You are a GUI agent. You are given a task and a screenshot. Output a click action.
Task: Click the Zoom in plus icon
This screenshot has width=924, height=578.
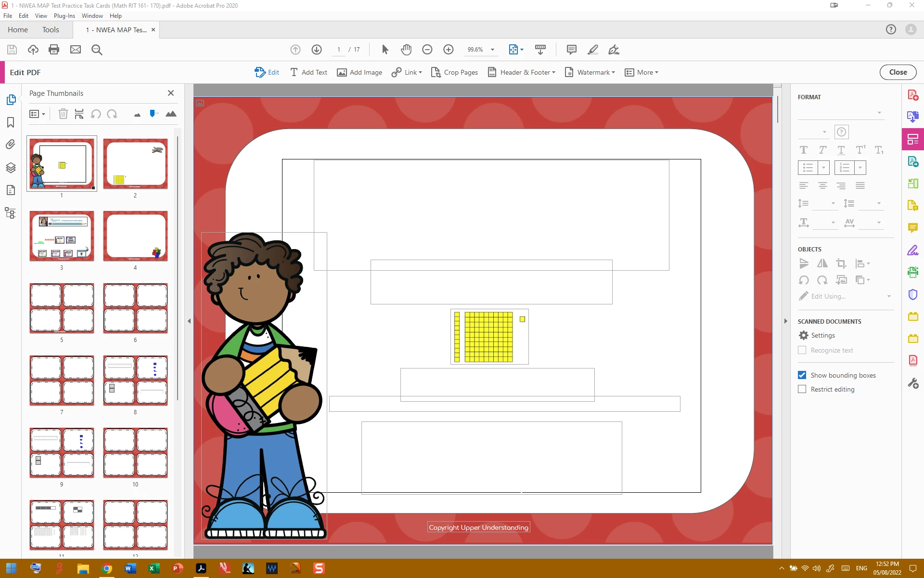[448, 50]
